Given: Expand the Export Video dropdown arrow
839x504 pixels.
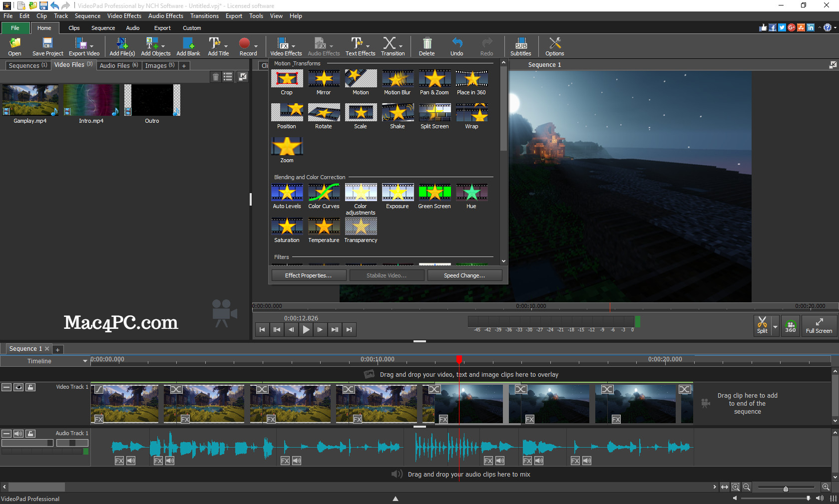Looking at the screenshot, I should (x=92, y=46).
